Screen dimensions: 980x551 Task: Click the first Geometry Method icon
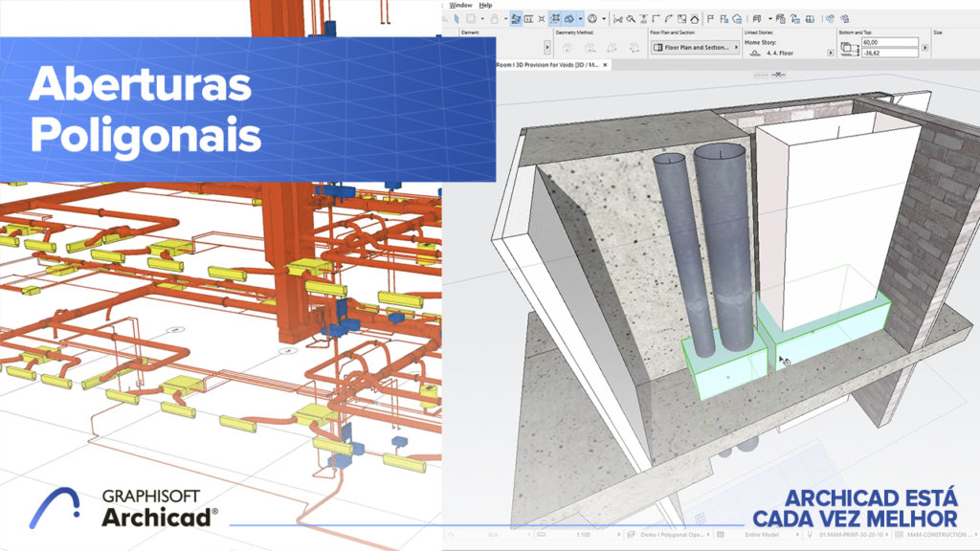point(567,47)
